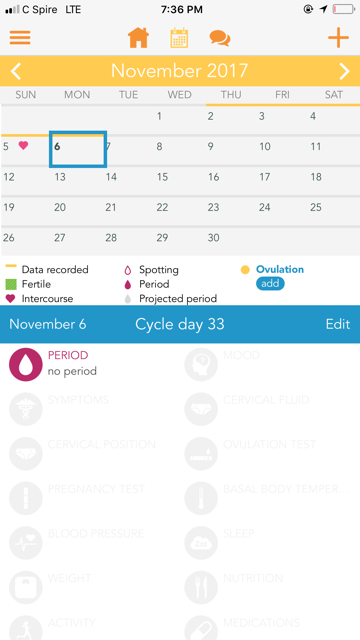Viewport: 360px width, 640px height.
Task: Open the community chat bubbles icon
Action: 220,38
